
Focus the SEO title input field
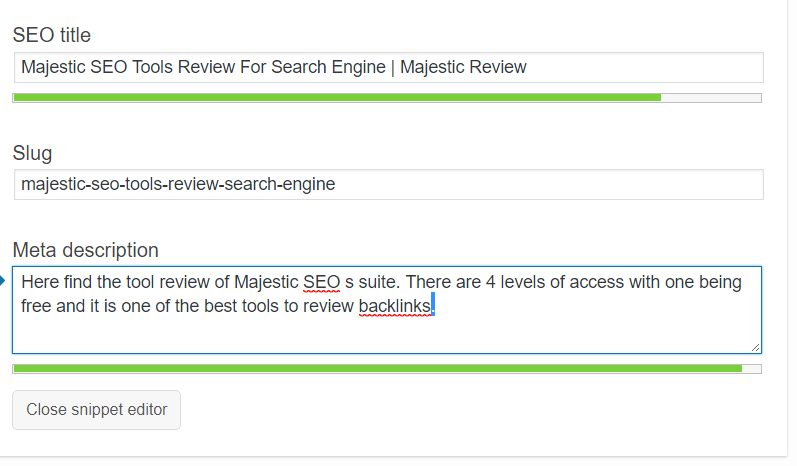(x=388, y=68)
